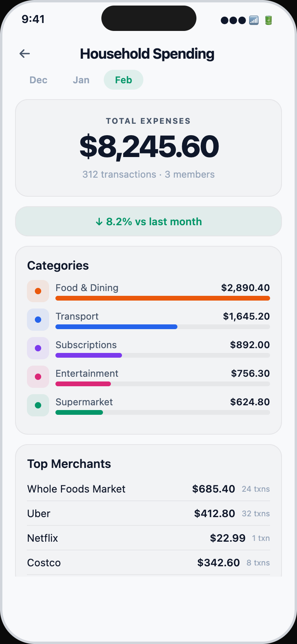Viewport: 297px width, 644px height.
Task: Tap the blue Transport category icon
Action: pyautogui.click(x=38, y=320)
